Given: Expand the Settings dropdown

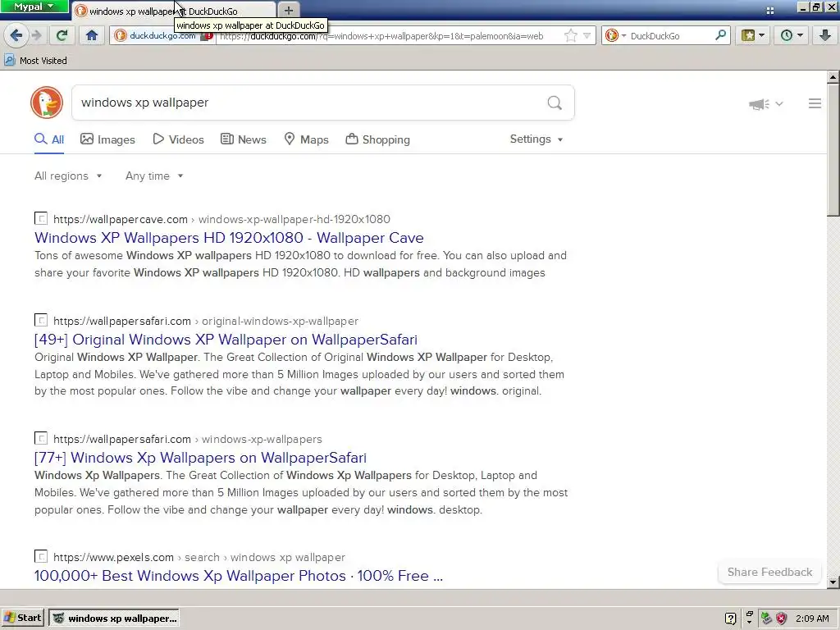Looking at the screenshot, I should coord(536,139).
